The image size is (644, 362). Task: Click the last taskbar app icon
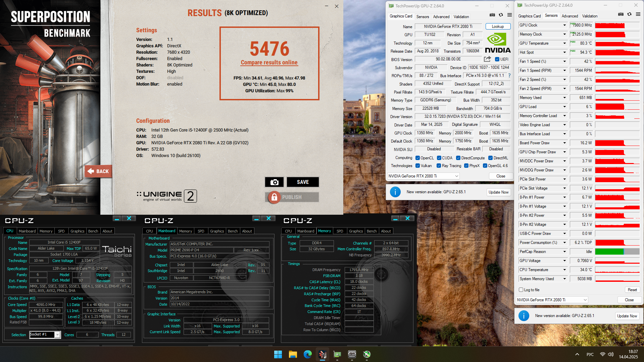366,354
